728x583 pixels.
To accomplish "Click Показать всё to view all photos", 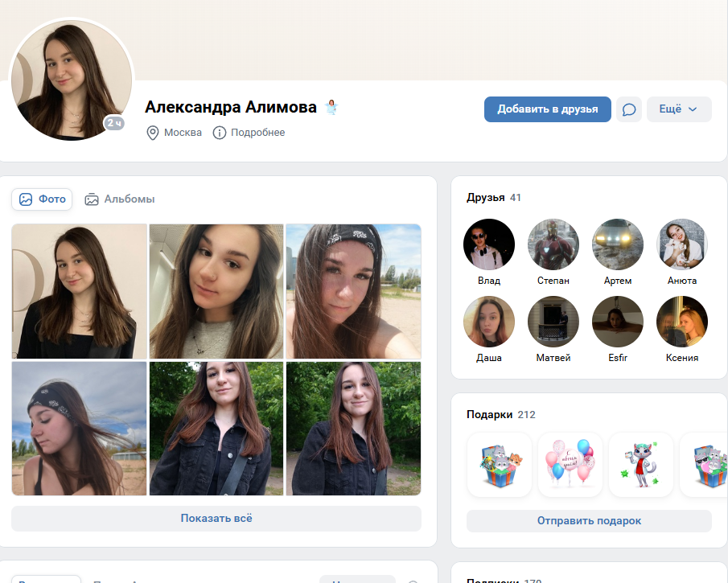I will click(x=216, y=519).
